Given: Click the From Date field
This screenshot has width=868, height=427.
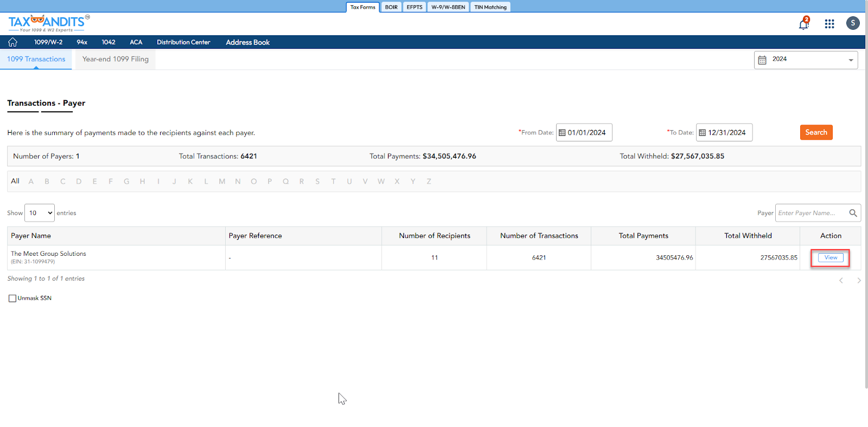Looking at the screenshot, I should tap(584, 133).
